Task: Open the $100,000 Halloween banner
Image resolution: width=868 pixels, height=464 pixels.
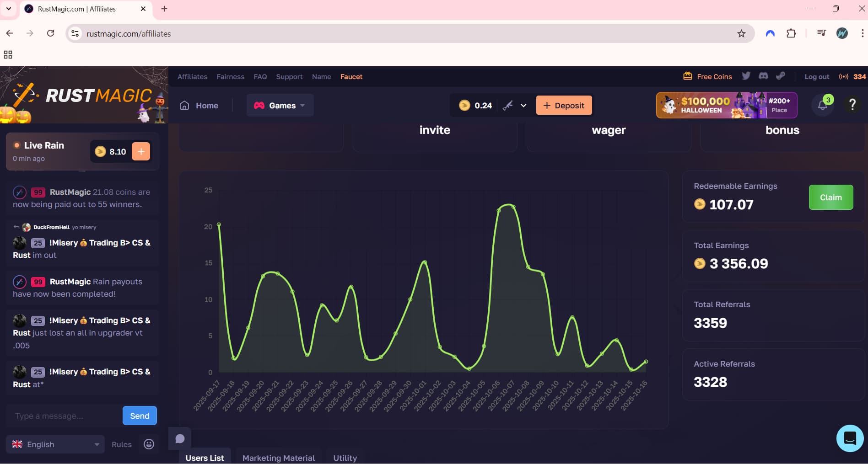Action: (x=726, y=105)
